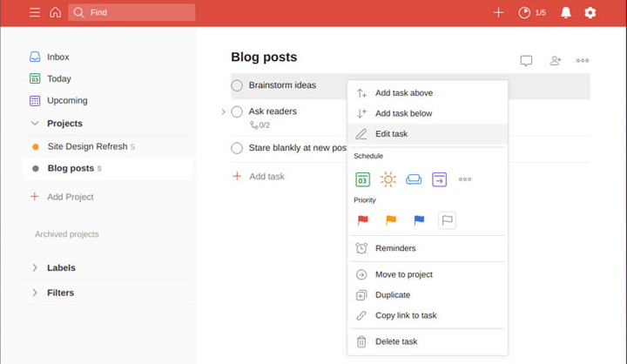Viewport: 627px width, 364px height.
Task: Click the Ask readers task text
Action: 273,111
